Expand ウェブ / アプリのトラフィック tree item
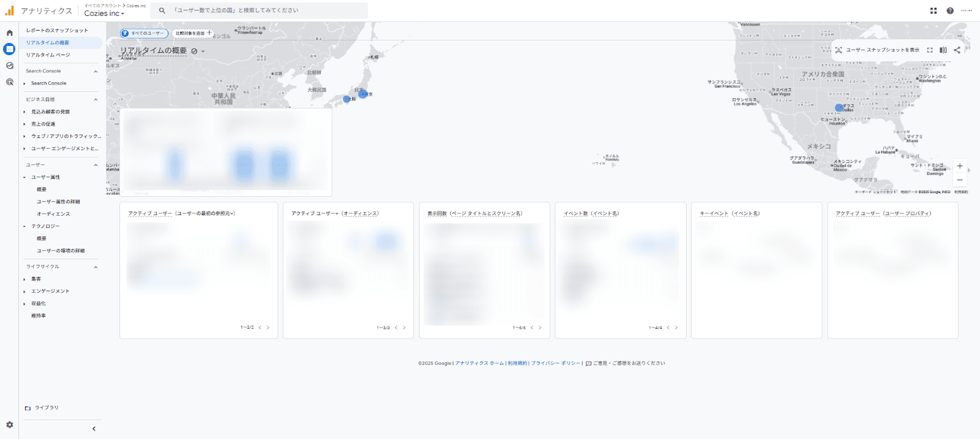 pos(24,137)
